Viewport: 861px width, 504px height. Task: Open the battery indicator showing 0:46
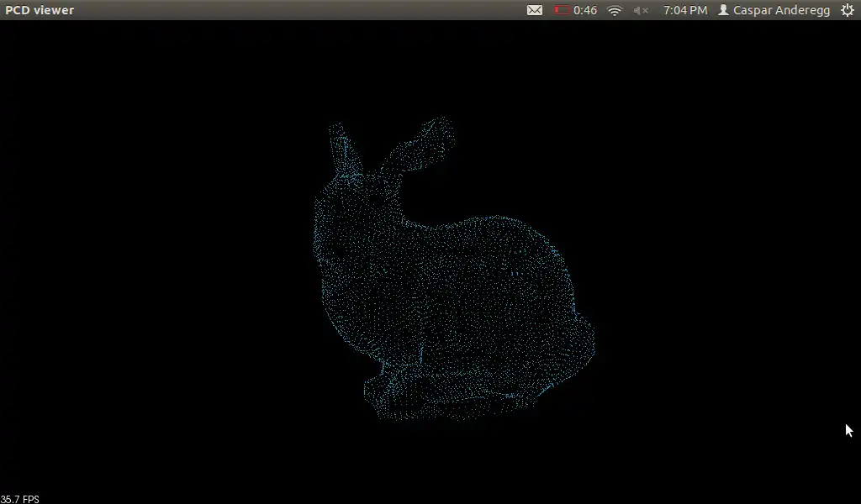pyautogui.click(x=575, y=10)
